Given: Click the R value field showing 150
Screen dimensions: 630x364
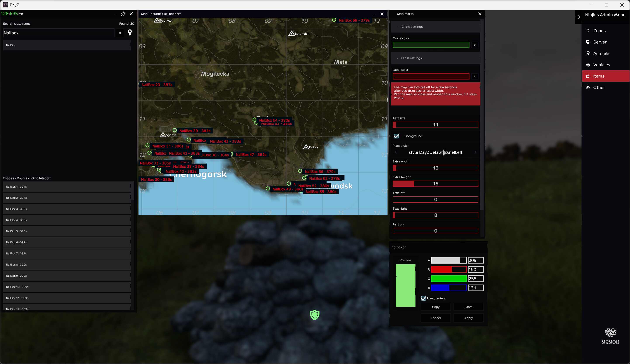Looking at the screenshot, I should pyautogui.click(x=476, y=270).
